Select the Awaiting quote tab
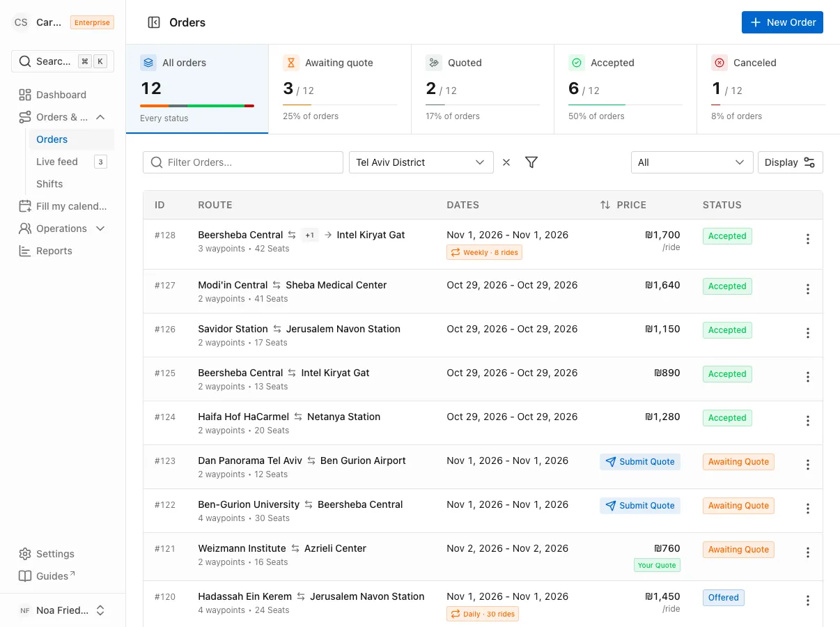The image size is (840, 627). tap(340, 89)
